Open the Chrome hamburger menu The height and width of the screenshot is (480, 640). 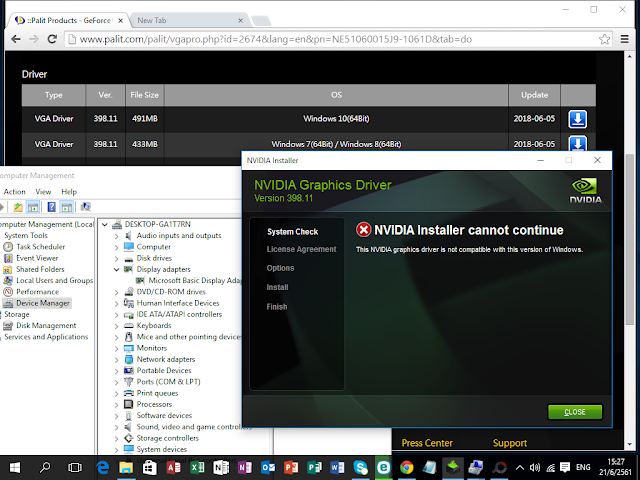pos(624,39)
